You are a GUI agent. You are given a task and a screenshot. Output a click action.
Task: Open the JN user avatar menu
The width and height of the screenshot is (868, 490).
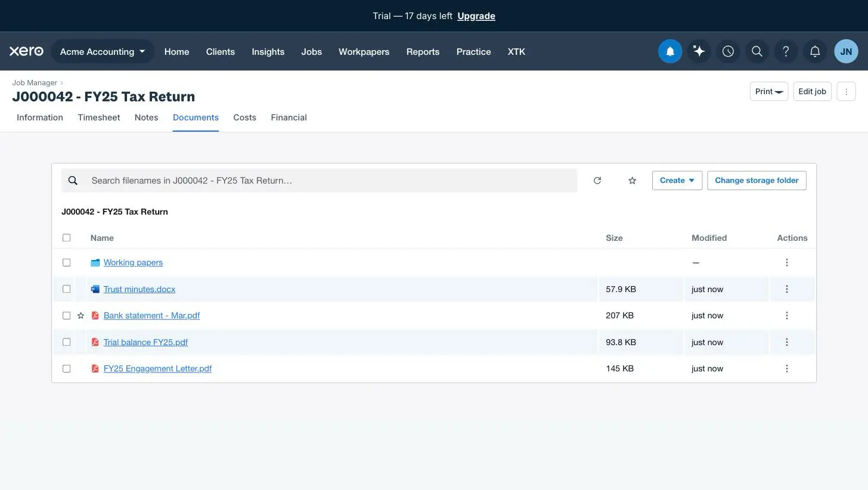click(846, 51)
